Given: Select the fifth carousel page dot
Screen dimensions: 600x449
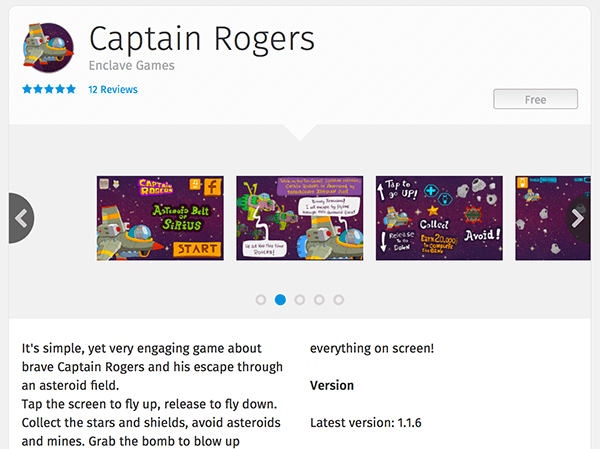Looking at the screenshot, I should tap(338, 300).
